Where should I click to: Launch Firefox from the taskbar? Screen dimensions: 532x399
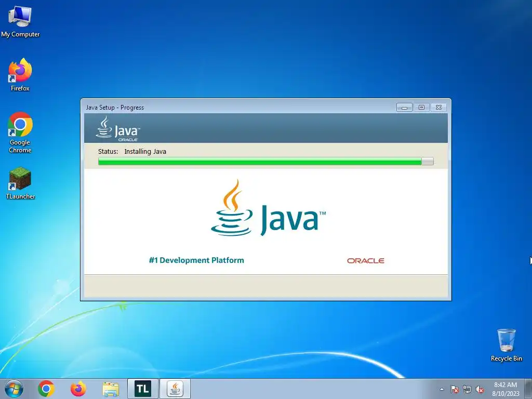(x=78, y=389)
